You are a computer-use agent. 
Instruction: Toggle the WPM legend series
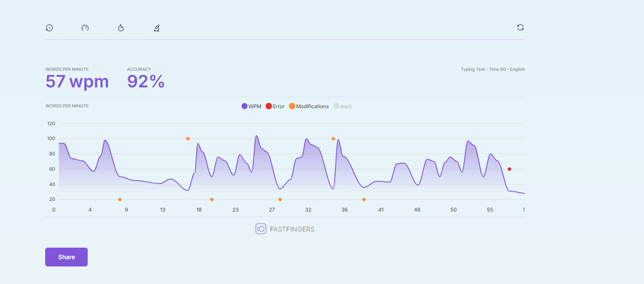coord(251,106)
